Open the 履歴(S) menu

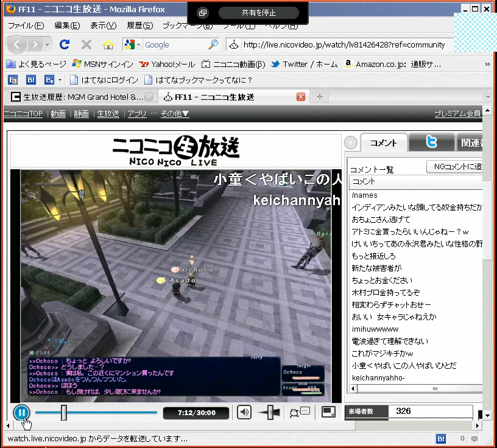tap(140, 26)
